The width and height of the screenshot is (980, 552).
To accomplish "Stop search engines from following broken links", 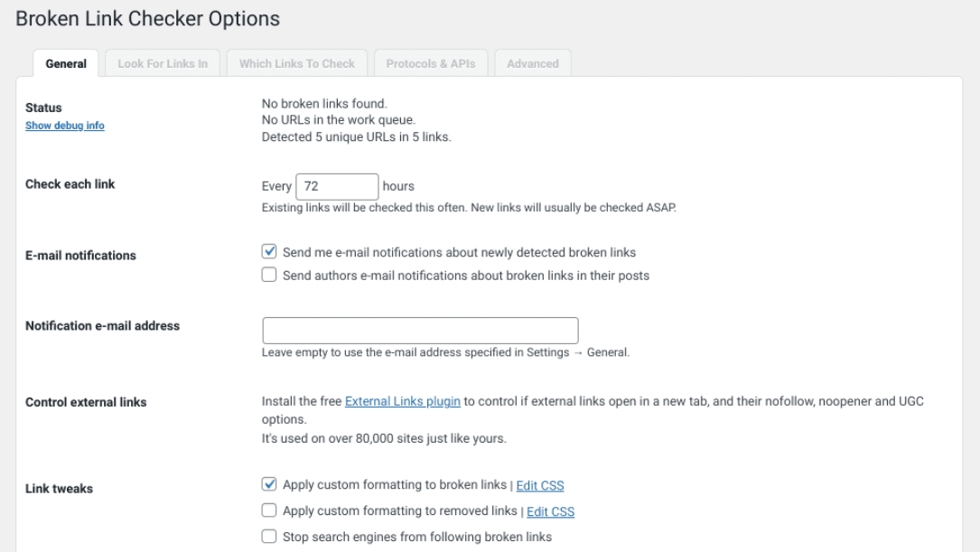I will 268,537.
